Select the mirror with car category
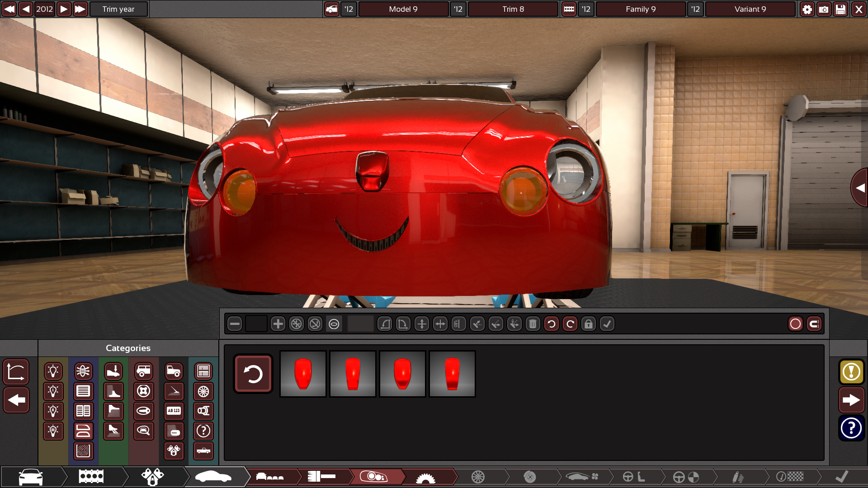This screenshot has width=868, height=488. tap(144, 431)
